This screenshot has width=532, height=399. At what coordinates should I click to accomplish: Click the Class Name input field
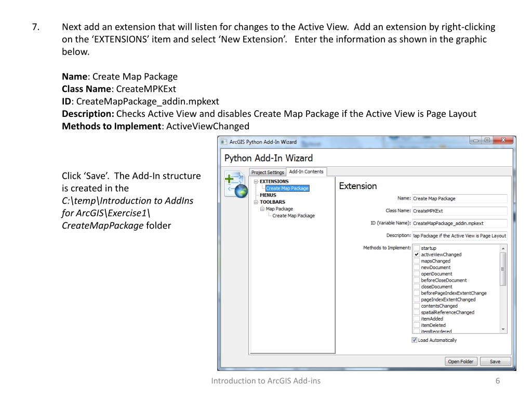pyautogui.click(x=460, y=211)
